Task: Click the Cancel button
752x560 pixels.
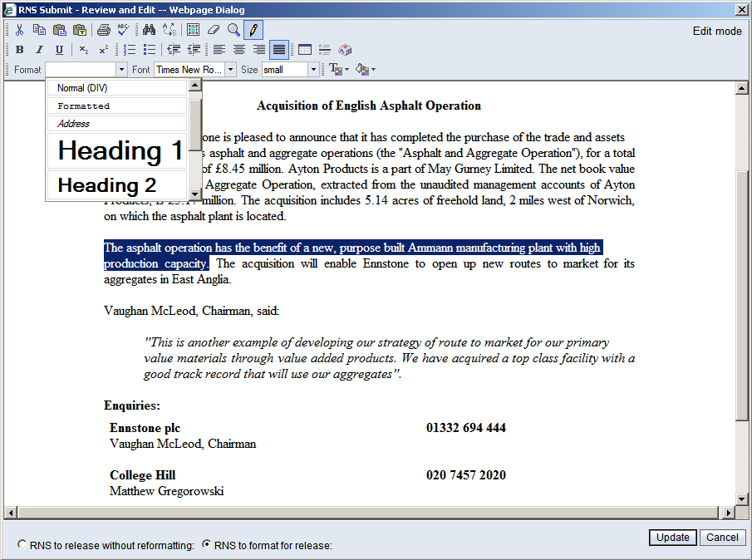Action: point(722,537)
